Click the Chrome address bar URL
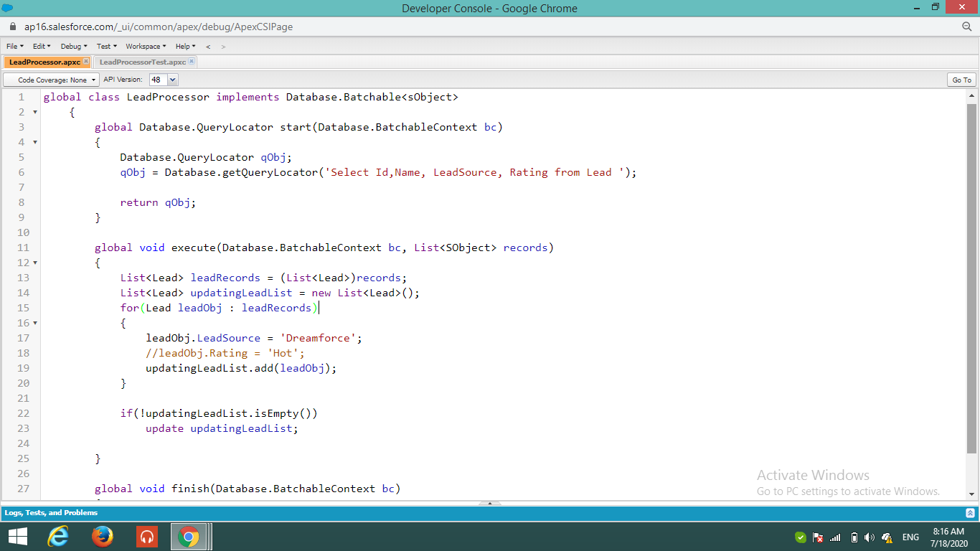This screenshot has width=980, height=551. click(x=159, y=27)
